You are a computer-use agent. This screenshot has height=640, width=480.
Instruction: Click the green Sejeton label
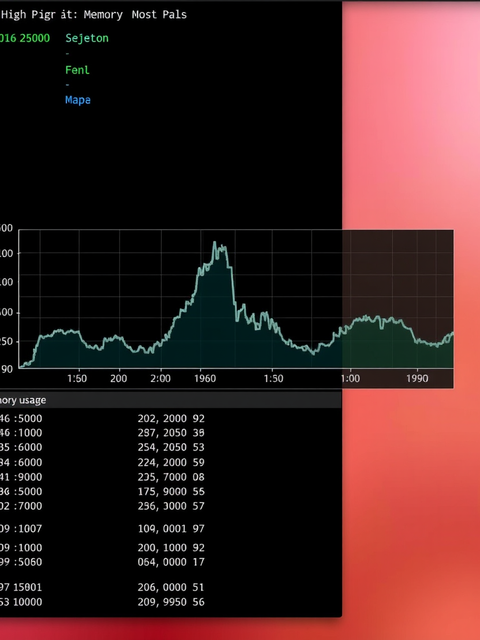coord(87,38)
